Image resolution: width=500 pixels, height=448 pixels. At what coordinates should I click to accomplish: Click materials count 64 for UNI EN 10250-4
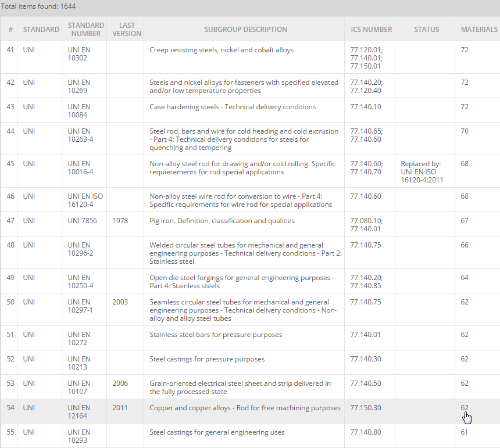coord(464,278)
